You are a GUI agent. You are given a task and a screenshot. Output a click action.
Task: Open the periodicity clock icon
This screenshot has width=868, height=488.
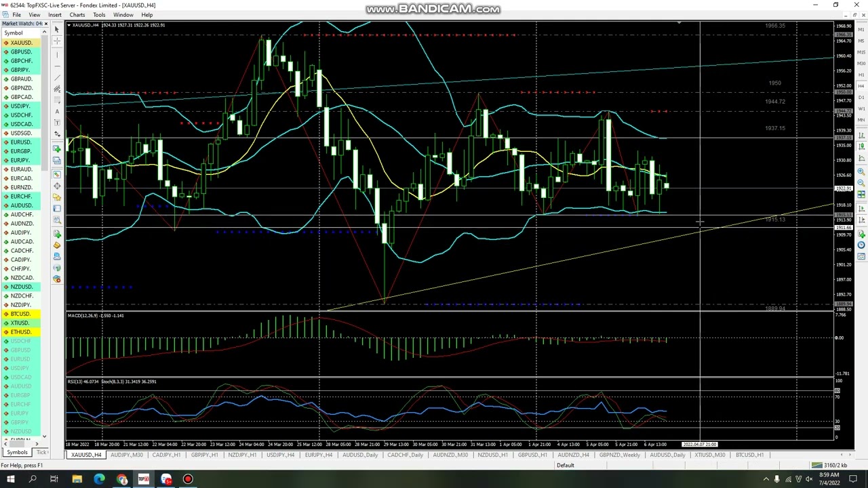click(861, 245)
